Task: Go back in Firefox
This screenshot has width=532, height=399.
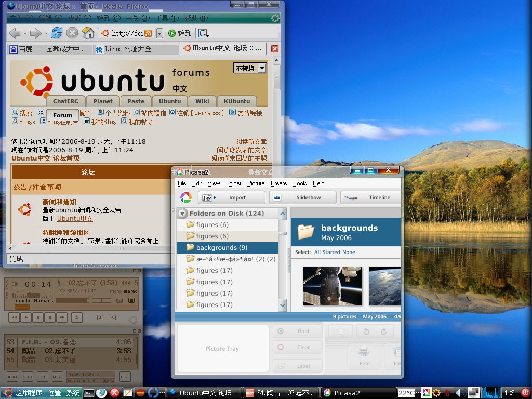Action: (x=15, y=33)
